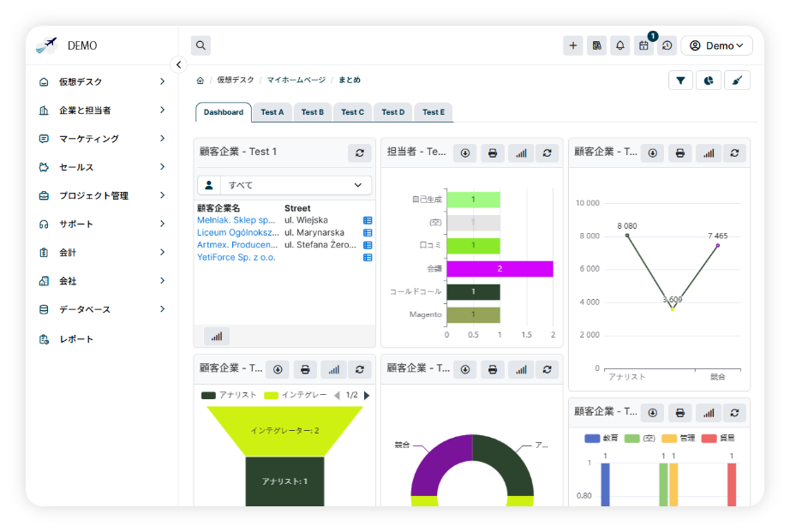
Task: Click the dashboard filter funnel icon
Action: click(680, 80)
